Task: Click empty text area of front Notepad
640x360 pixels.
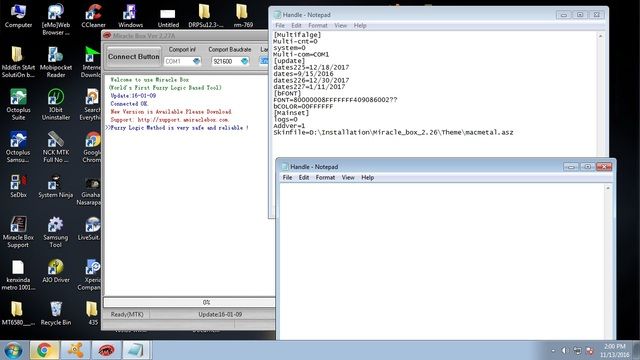Action: [x=442, y=261]
